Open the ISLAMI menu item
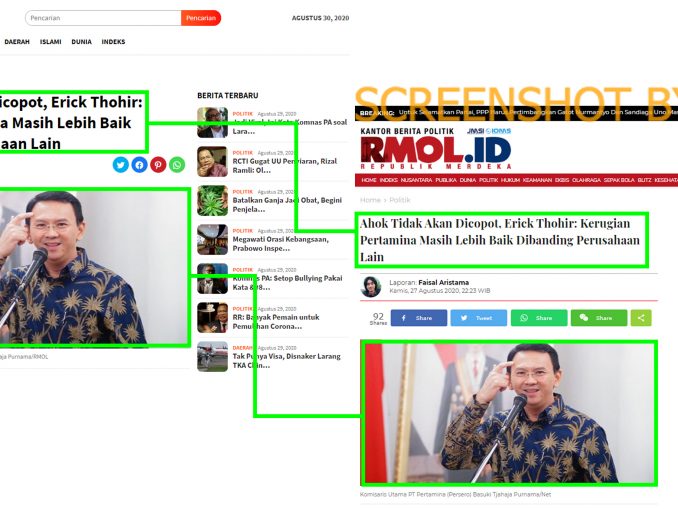This screenshot has height=509, width=678. pos(51,42)
